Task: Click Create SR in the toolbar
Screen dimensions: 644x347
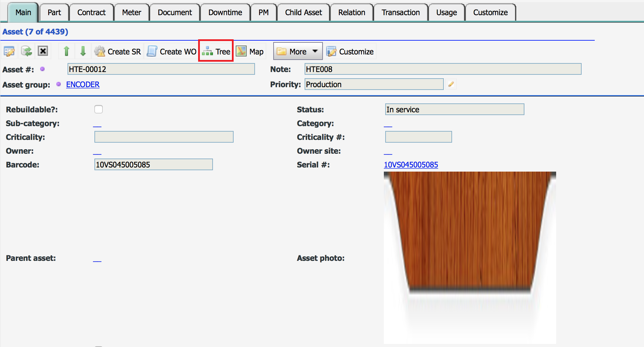Action: tap(118, 51)
